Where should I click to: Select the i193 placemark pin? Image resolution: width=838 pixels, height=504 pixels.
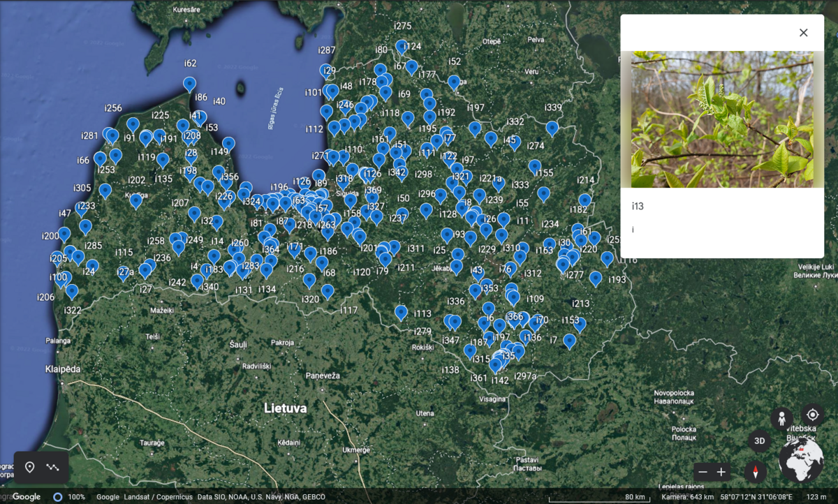click(596, 278)
